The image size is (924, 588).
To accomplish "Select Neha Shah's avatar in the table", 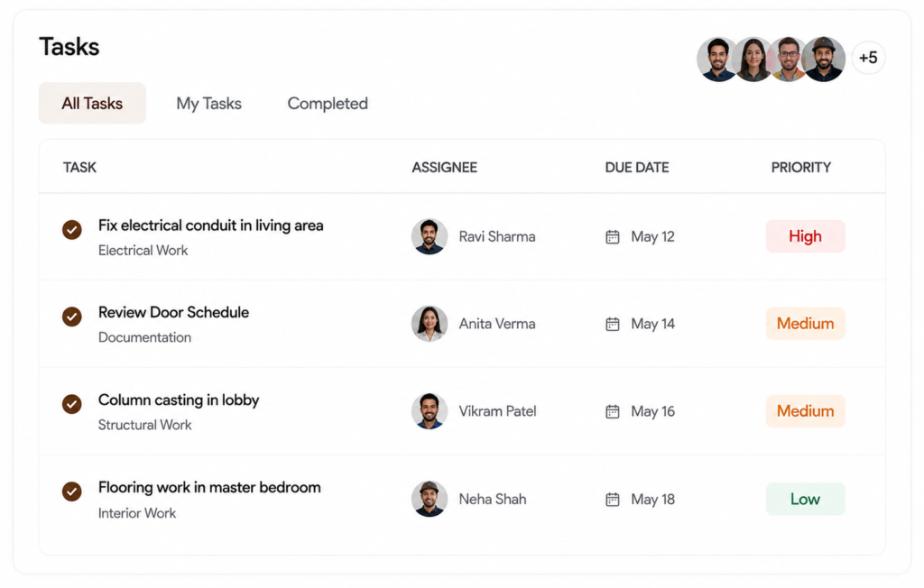I will [429, 499].
